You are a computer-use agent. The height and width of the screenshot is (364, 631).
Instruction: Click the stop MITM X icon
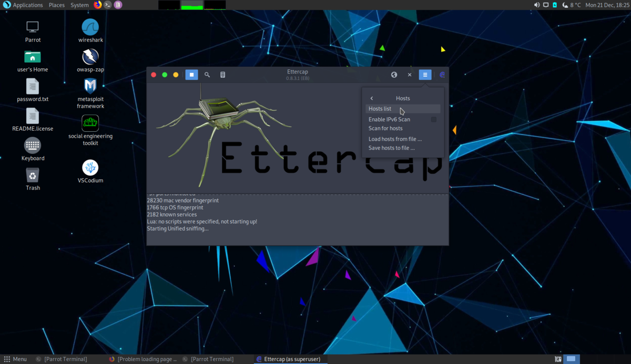pos(410,75)
